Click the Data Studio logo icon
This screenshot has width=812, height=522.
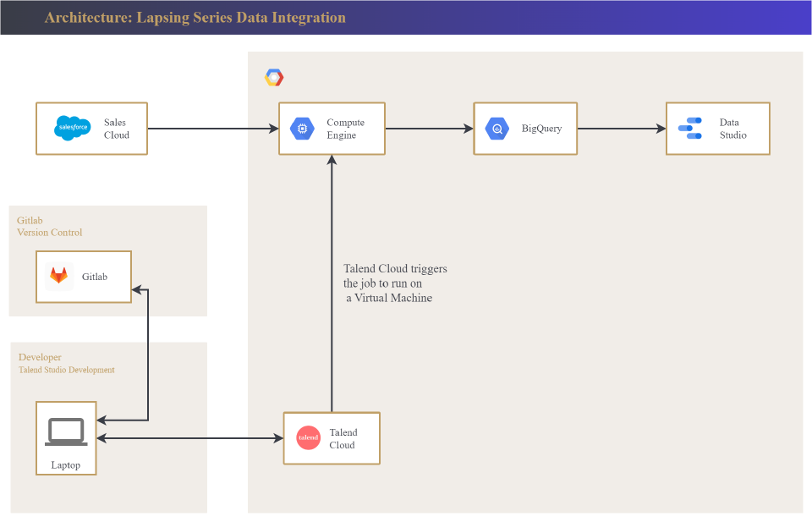[x=690, y=129]
